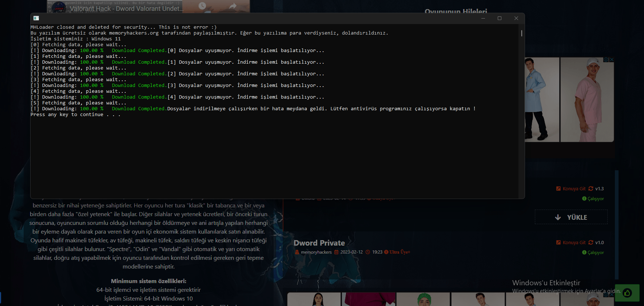Image resolution: width=644 pixels, height=306 pixels.
Task: Close the side clothing ad with its X
Action: pyautogui.click(x=612, y=60)
